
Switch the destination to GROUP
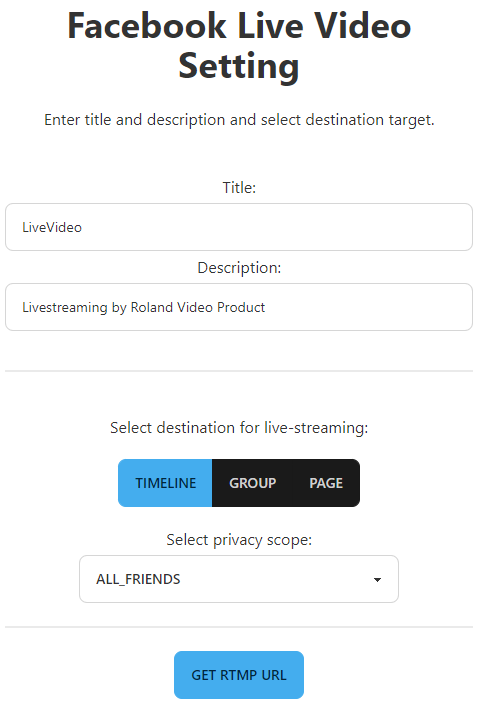click(252, 483)
